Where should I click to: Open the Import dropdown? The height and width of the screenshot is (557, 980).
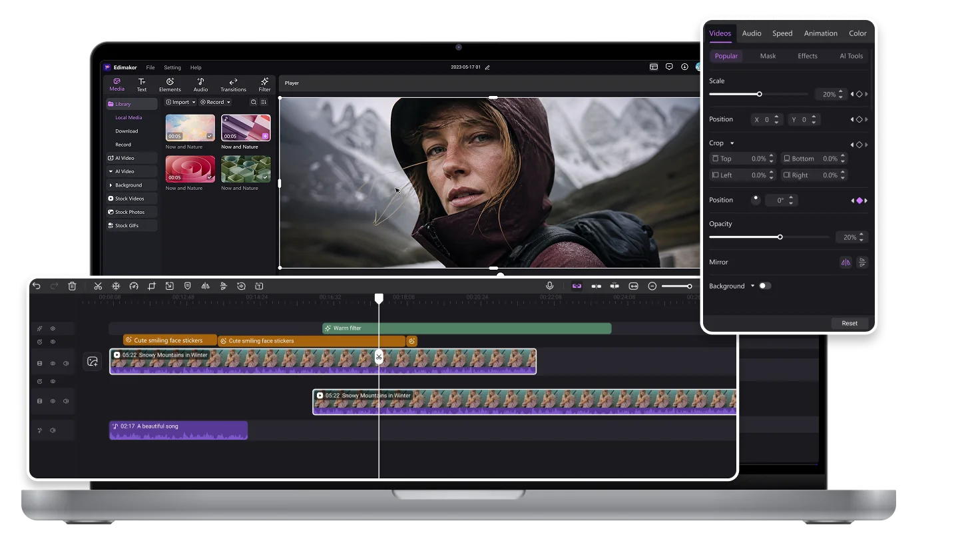(180, 102)
